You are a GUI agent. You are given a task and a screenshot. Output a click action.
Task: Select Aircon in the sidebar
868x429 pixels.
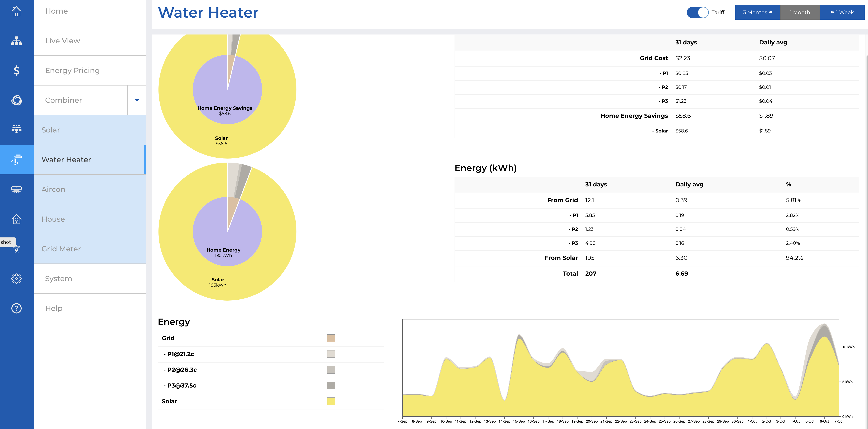pos(53,189)
